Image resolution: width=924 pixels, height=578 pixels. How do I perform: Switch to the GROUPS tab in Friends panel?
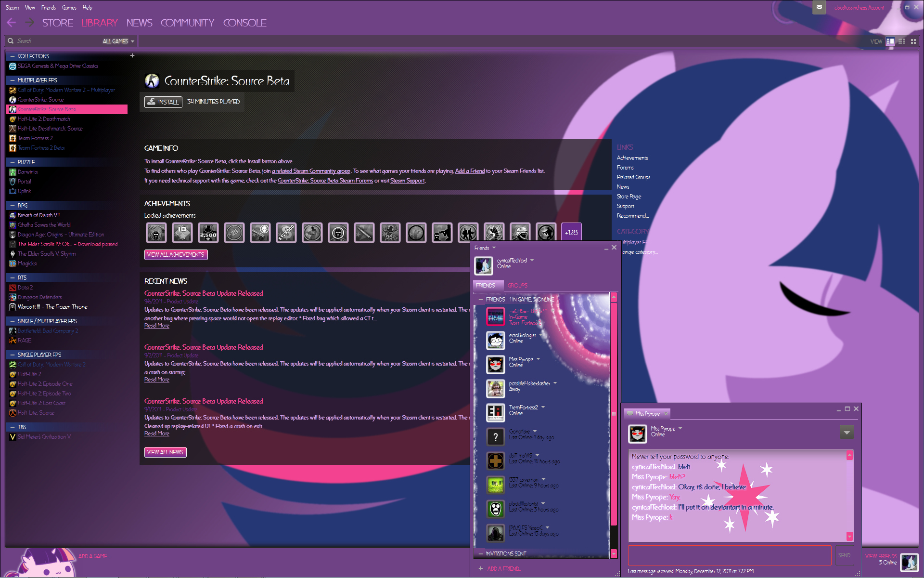(x=517, y=285)
